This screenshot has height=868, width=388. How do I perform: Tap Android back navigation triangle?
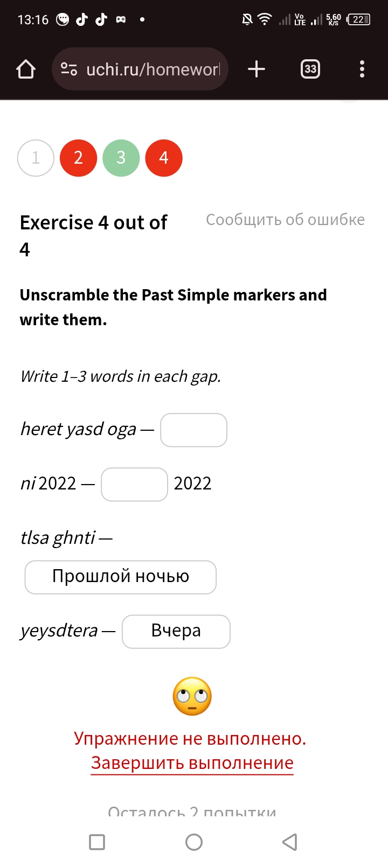click(x=290, y=842)
